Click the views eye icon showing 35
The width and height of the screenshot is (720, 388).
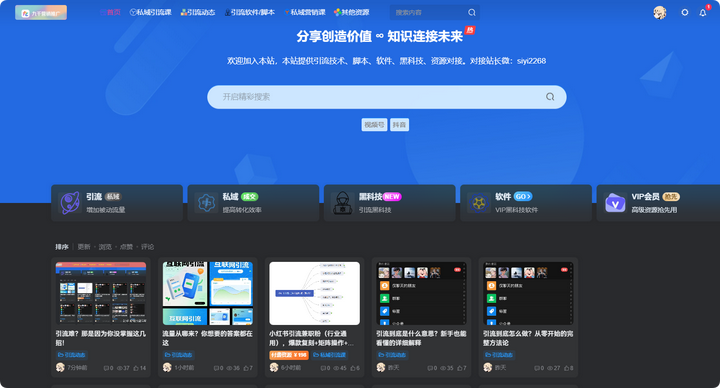click(x=443, y=368)
